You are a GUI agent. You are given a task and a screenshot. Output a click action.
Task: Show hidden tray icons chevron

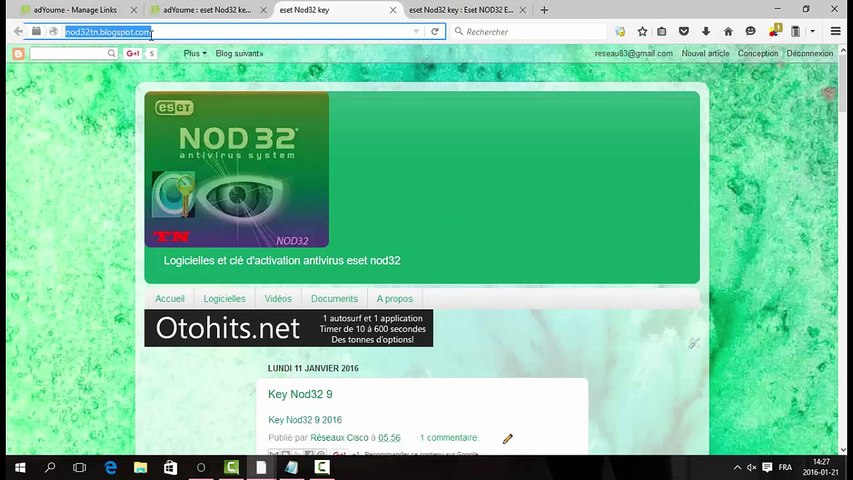point(737,467)
